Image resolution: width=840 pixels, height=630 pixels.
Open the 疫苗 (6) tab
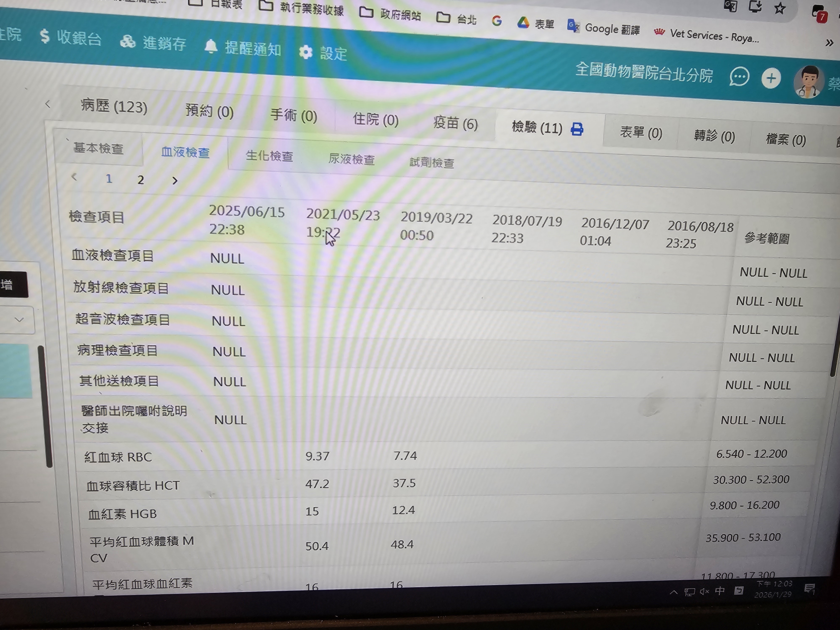click(455, 123)
